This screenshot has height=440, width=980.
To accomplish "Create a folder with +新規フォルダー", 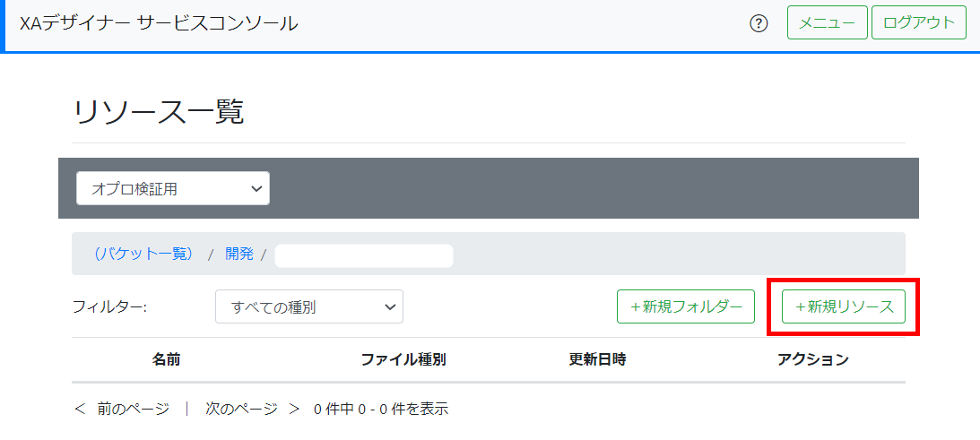I will point(686,306).
